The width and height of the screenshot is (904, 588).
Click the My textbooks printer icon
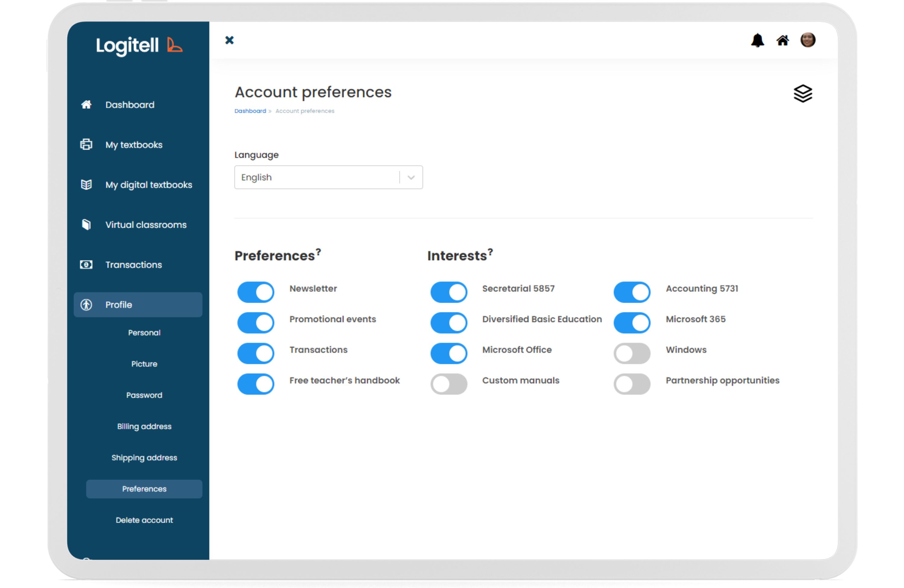click(x=86, y=145)
